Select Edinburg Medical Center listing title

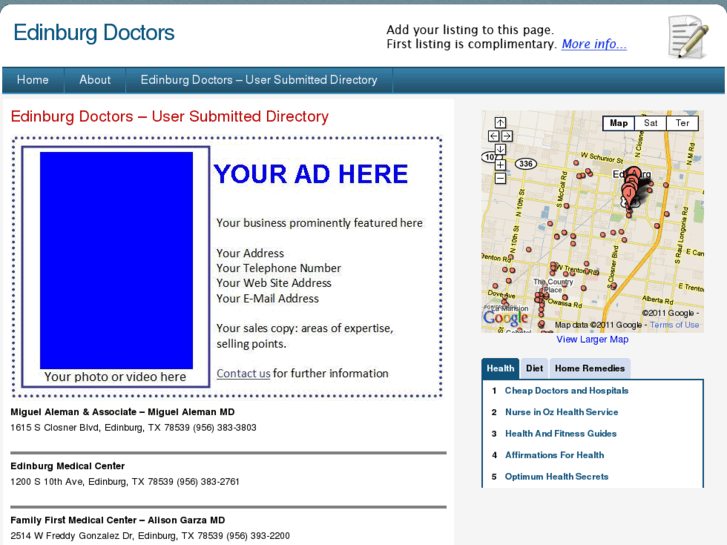68,466
